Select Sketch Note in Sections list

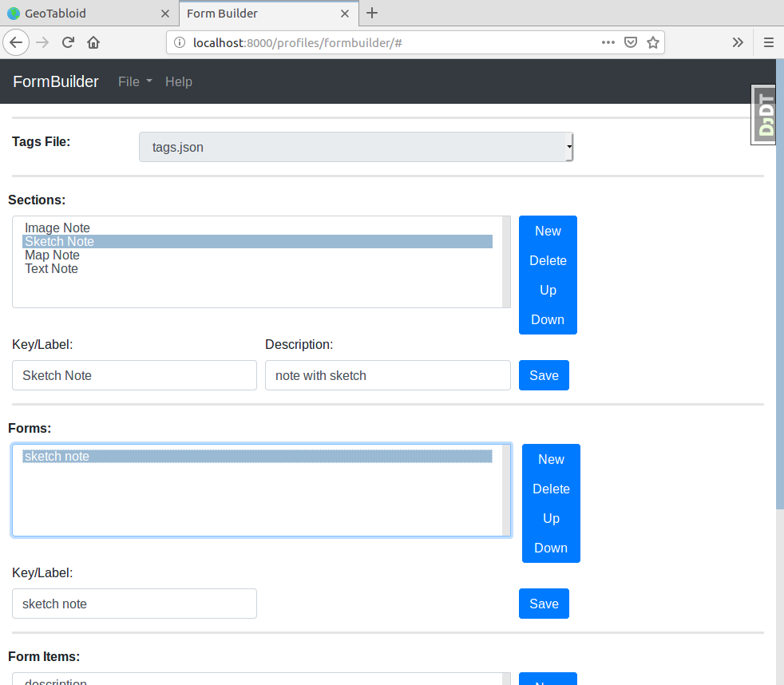tap(258, 241)
